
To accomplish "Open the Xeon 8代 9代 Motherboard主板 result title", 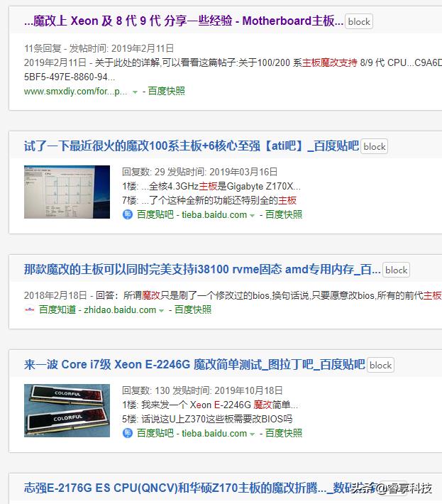I will pyautogui.click(x=184, y=21).
